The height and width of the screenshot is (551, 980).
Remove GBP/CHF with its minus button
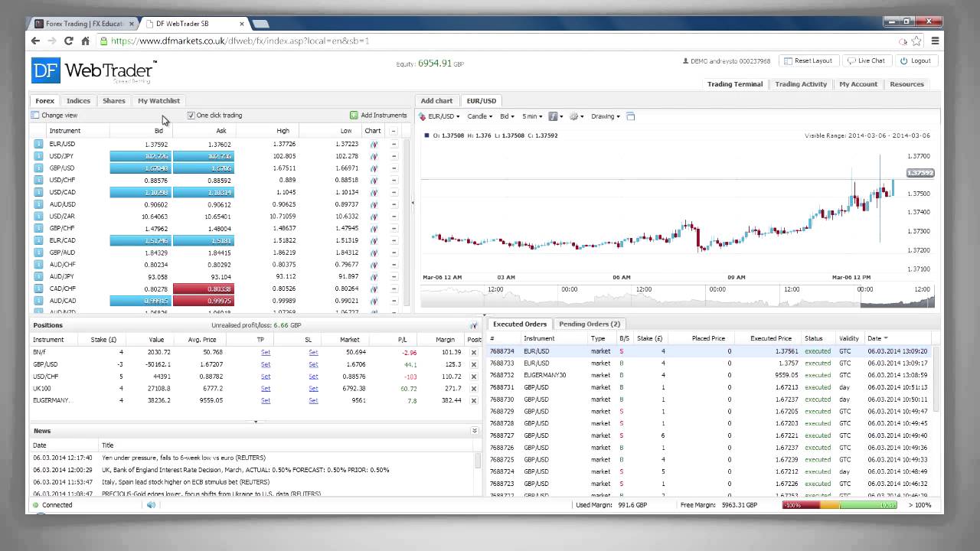[x=394, y=228]
